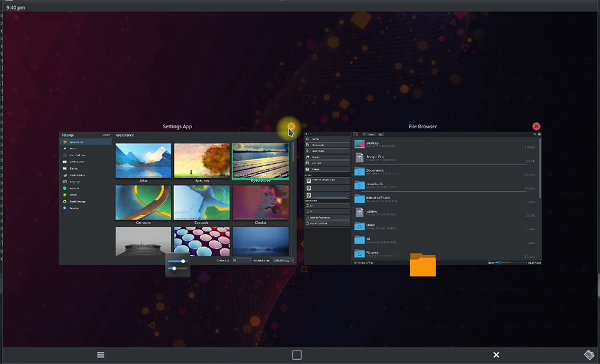
Task: Click the settings sliders icon under Settings App
Action: 177,265
